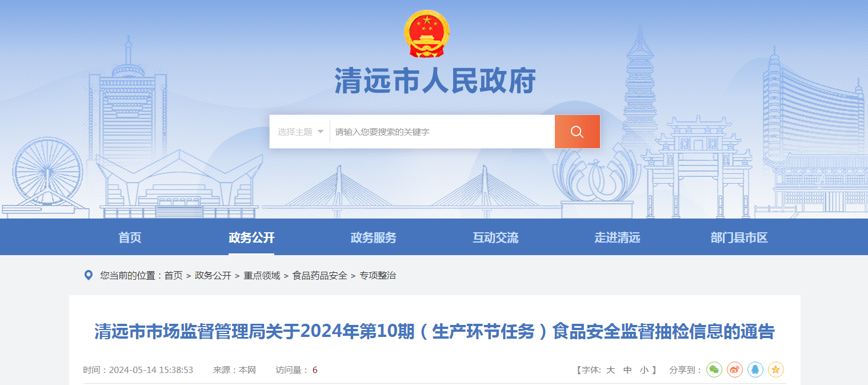Share to Qzone star icon
Image resolution: width=868 pixels, height=385 pixels.
click(x=776, y=370)
